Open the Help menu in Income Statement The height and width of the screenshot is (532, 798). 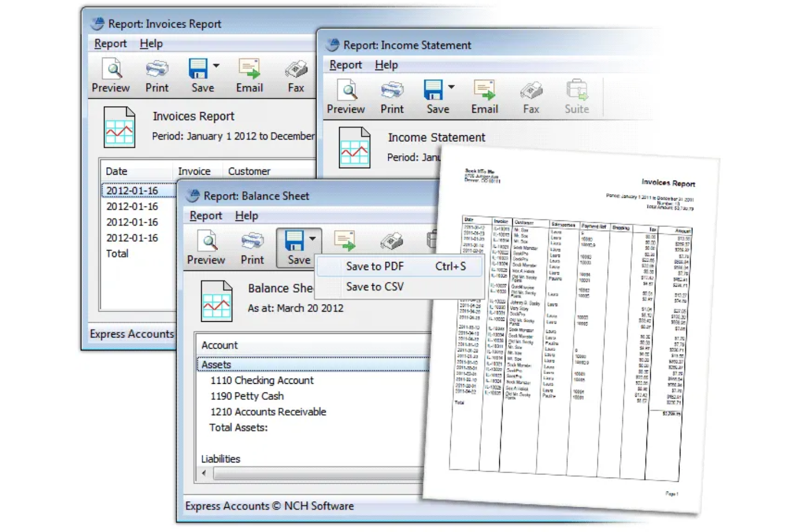386,65
